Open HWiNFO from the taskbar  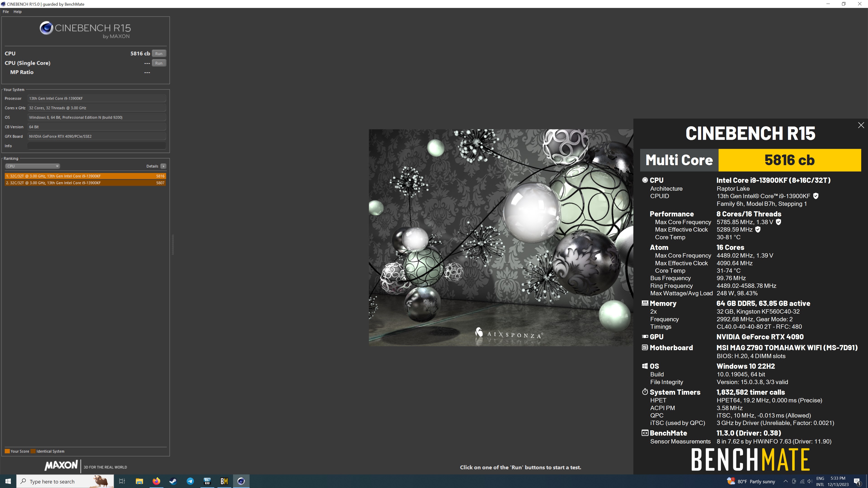pos(207,481)
